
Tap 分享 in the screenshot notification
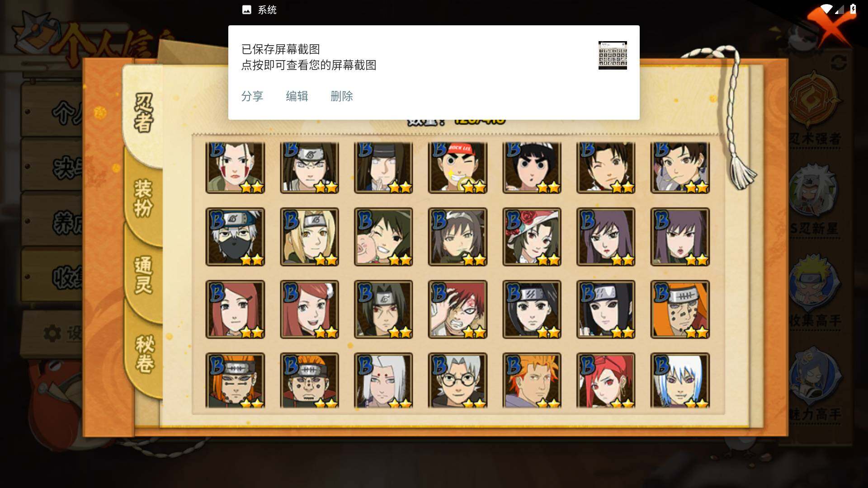pyautogui.click(x=252, y=96)
